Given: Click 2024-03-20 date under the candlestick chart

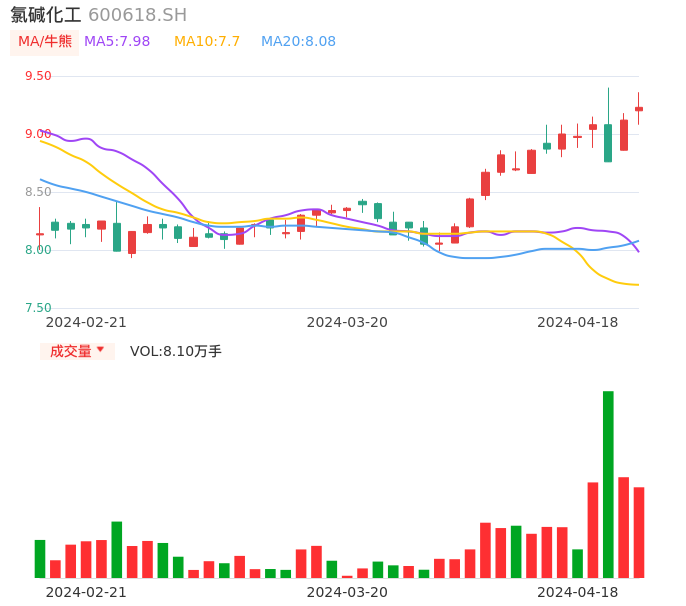Looking at the screenshot, I should [x=347, y=322].
